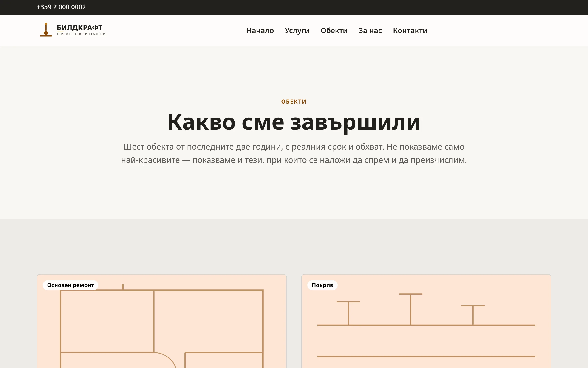
Task: Click the БИЛДКРАФТ brand name
Action: pos(79,28)
